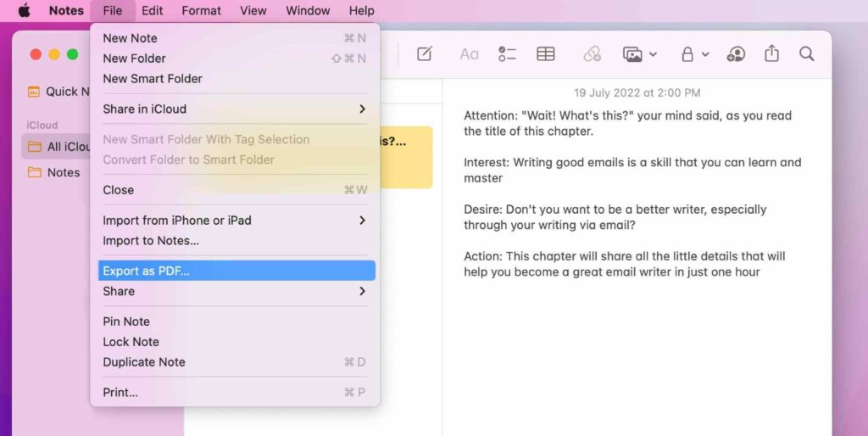Click the Desire paragraph in note

pos(615,217)
